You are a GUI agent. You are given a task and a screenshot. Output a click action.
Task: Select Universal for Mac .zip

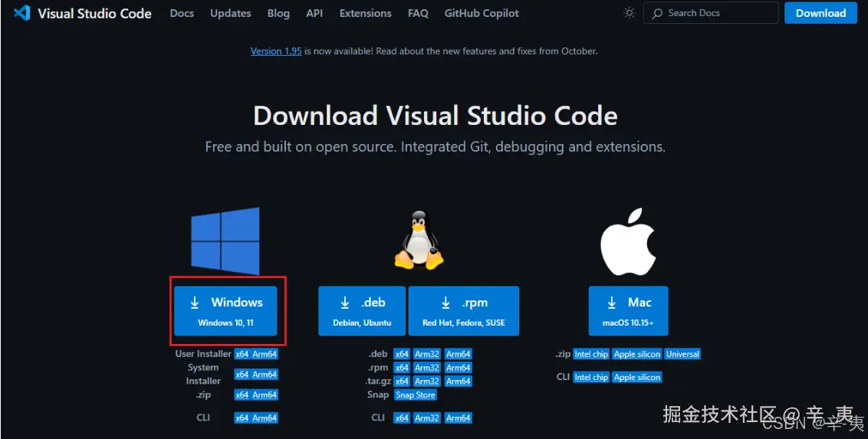tap(682, 354)
